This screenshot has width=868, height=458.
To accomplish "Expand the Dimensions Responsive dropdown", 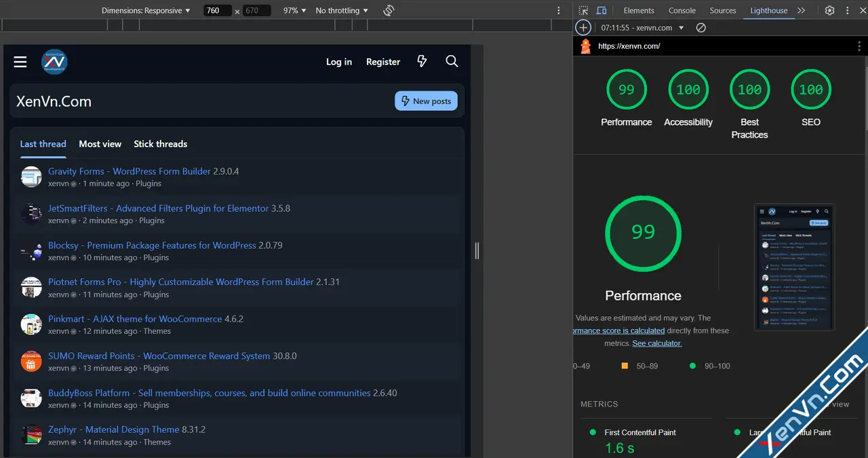I will coord(146,11).
